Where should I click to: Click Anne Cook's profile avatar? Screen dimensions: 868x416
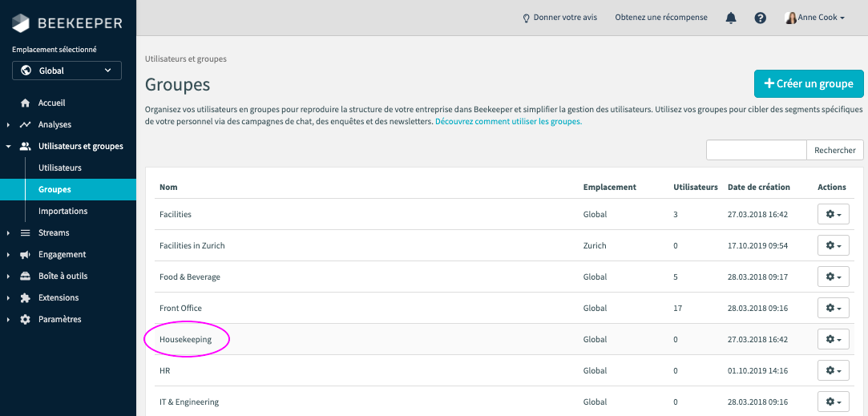(x=791, y=18)
